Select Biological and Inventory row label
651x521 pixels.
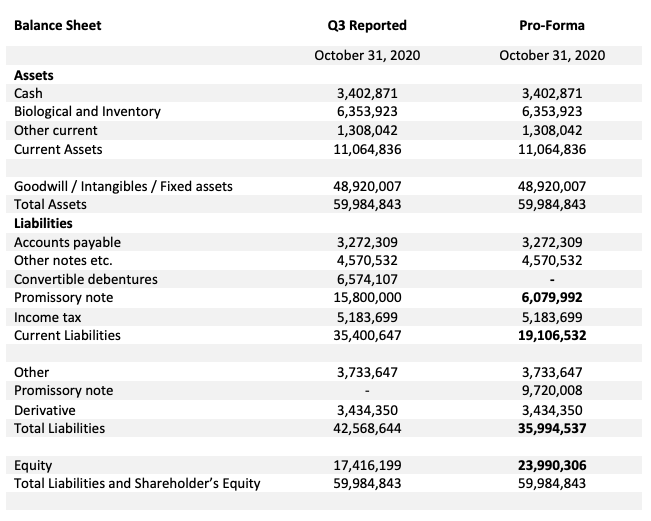click(87, 112)
